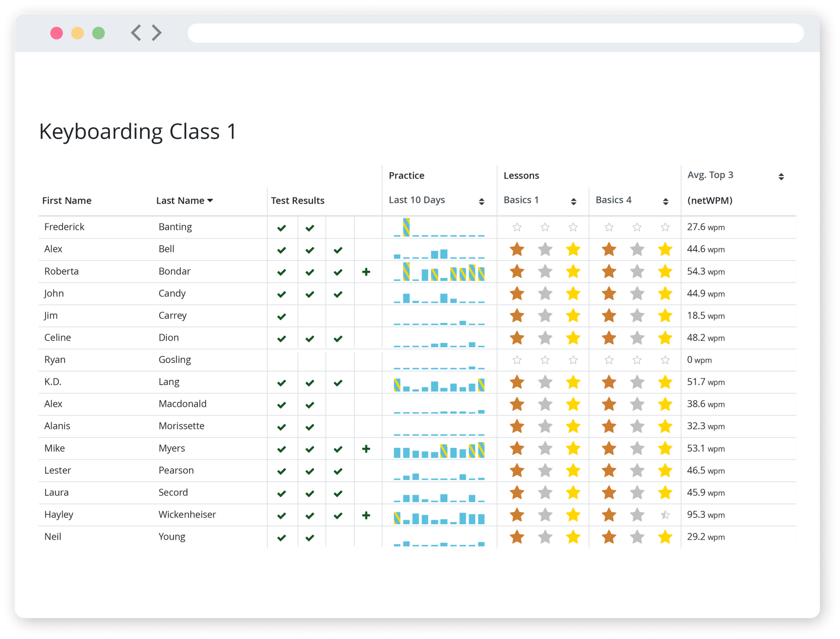Image resolution: width=840 pixels, height=639 pixels.
Task: Toggle sort on Last 10 Days column
Action: (481, 201)
